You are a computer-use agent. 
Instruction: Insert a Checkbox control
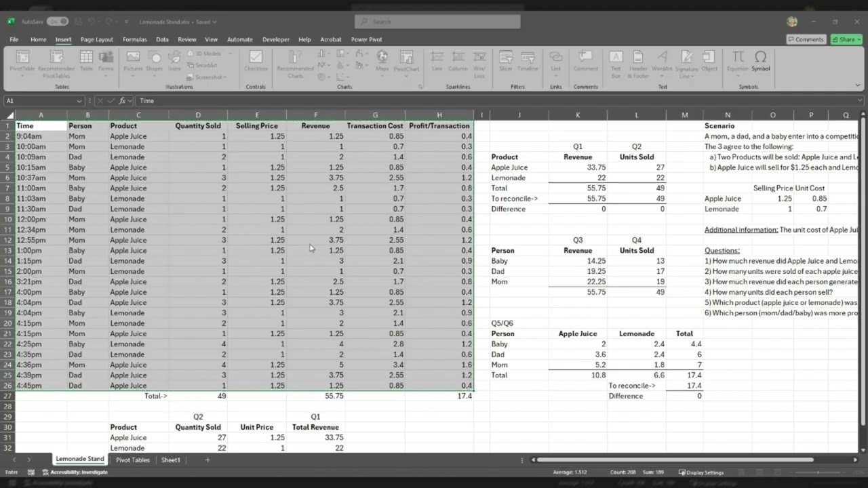[x=256, y=61]
